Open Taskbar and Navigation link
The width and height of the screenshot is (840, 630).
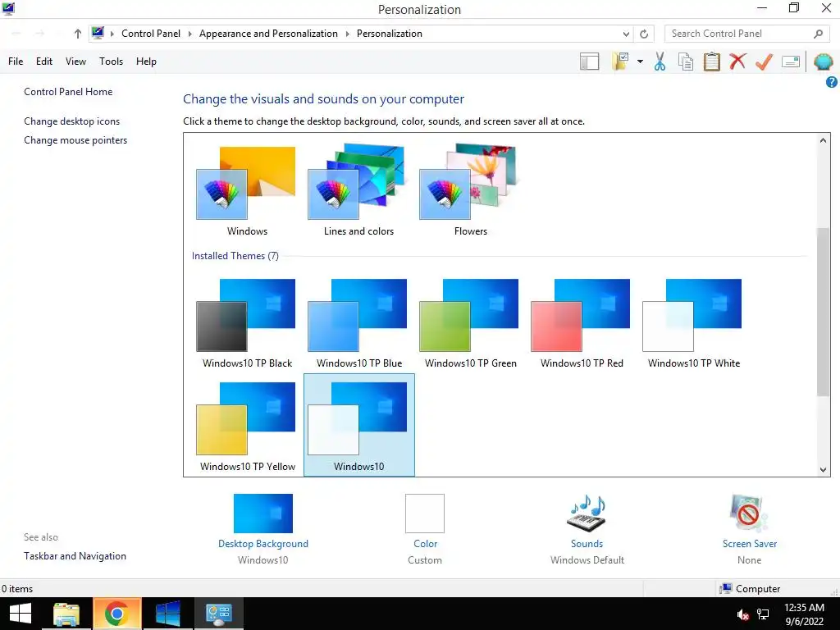point(75,556)
